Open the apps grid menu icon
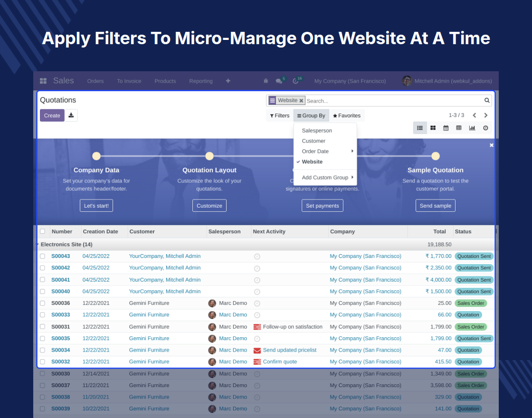This screenshot has height=418, width=532. [x=43, y=81]
